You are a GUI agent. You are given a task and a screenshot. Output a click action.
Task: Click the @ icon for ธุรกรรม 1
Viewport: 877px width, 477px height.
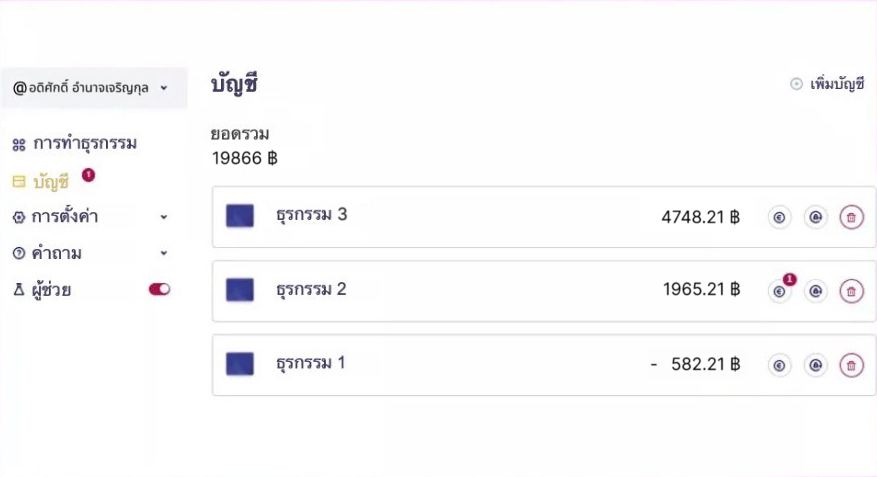[816, 365]
